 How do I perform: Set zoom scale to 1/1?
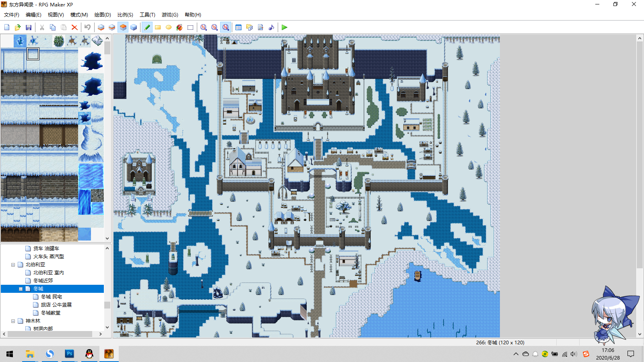(204, 27)
